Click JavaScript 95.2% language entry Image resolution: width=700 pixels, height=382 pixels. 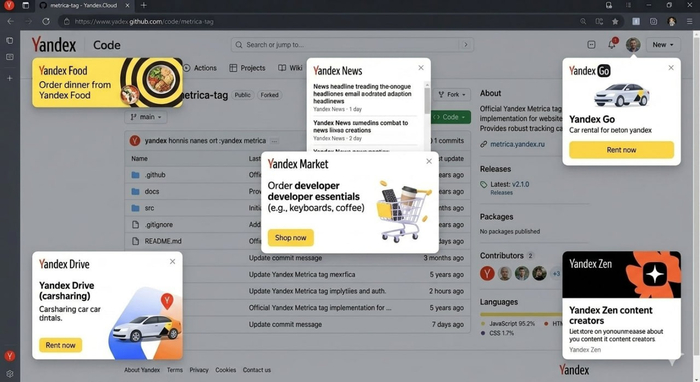pyautogui.click(x=508, y=324)
